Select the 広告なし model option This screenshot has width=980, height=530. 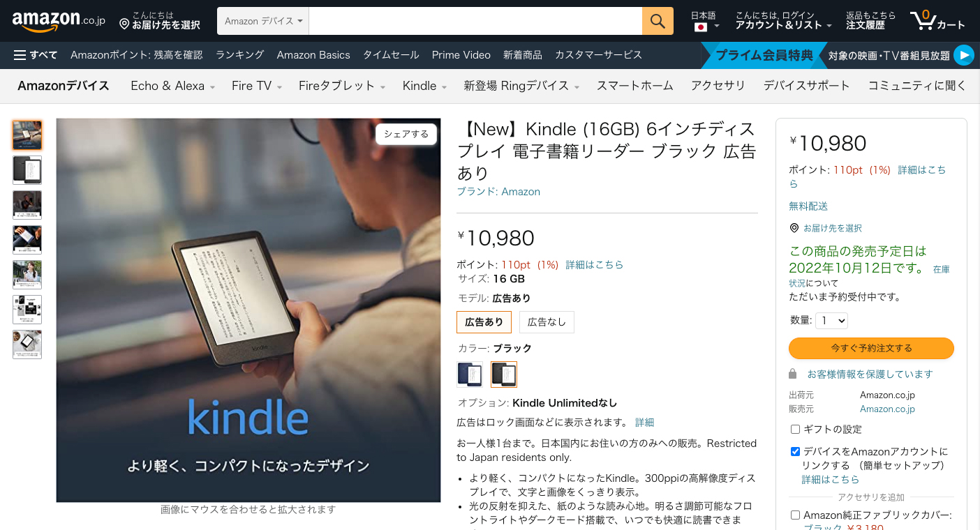point(547,321)
